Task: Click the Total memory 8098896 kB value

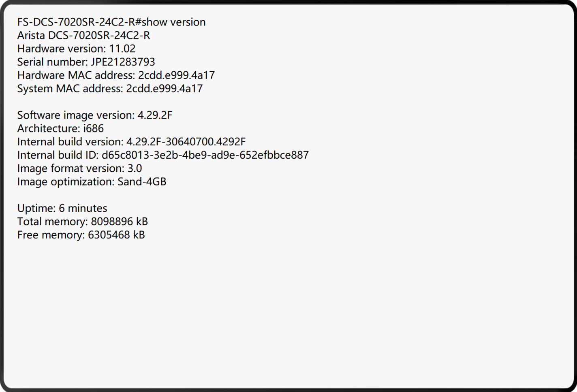Action: [x=119, y=222]
